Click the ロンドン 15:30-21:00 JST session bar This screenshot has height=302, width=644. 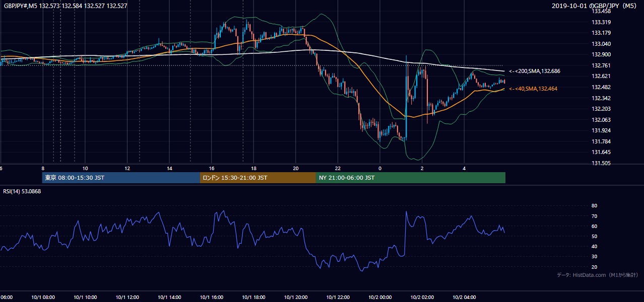pyautogui.click(x=258, y=178)
